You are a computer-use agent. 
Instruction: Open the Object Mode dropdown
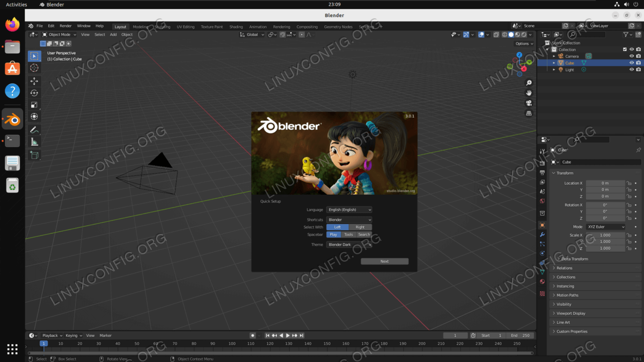(x=60, y=34)
